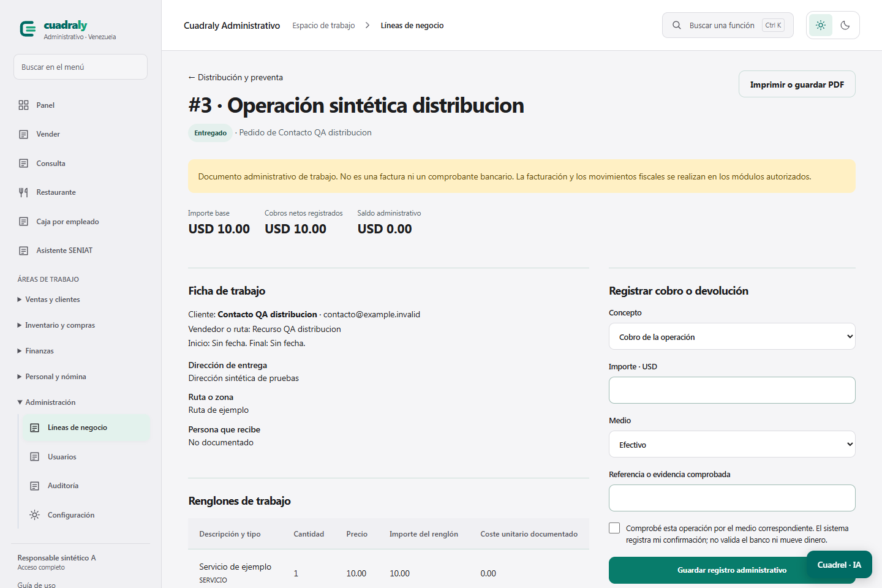The height and width of the screenshot is (588, 882).
Task: Click Descripción y tipo column header
Action: point(230,534)
